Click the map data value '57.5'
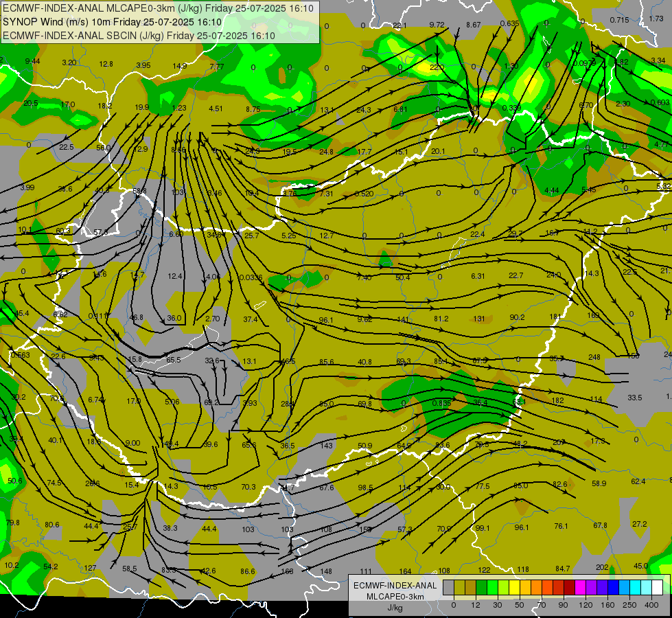The width and height of the screenshot is (672, 618). (x=101, y=232)
